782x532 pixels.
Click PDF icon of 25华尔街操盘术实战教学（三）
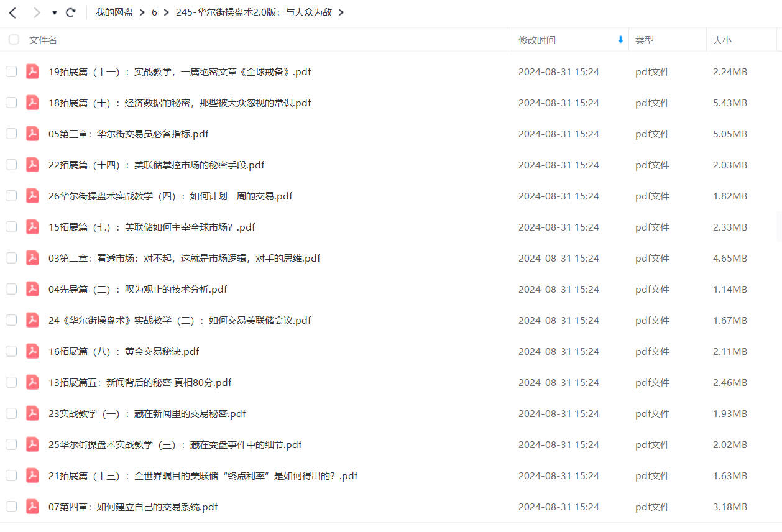pos(32,444)
